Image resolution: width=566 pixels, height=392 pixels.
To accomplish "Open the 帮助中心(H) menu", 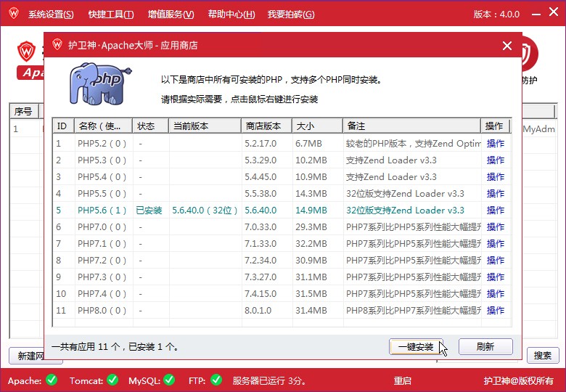I will pos(231,15).
